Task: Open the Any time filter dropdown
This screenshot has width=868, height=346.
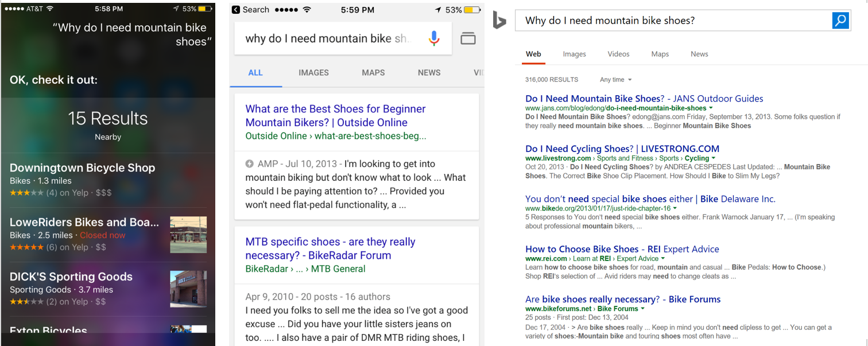Action: point(615,80)
